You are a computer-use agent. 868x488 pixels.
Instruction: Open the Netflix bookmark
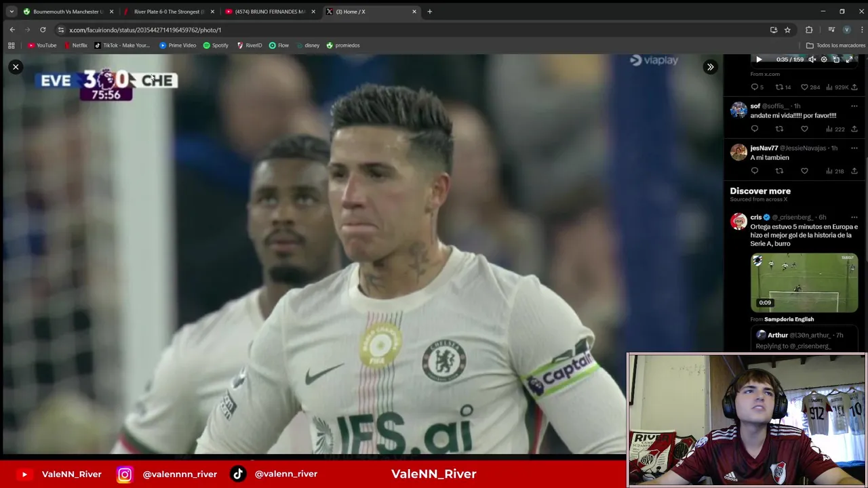click(x=75, y=45)
